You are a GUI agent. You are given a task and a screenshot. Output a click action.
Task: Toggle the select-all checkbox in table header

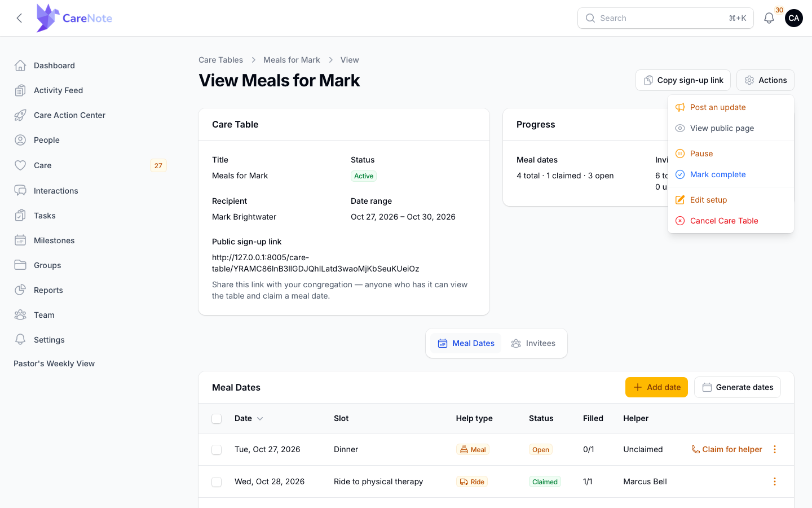(x=217, y=419)
